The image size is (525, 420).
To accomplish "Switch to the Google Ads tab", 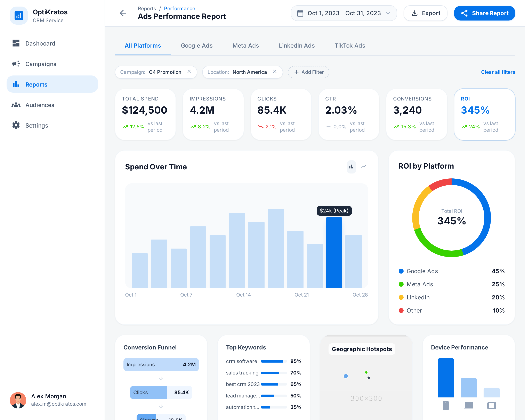I will (x=196, y=46).
